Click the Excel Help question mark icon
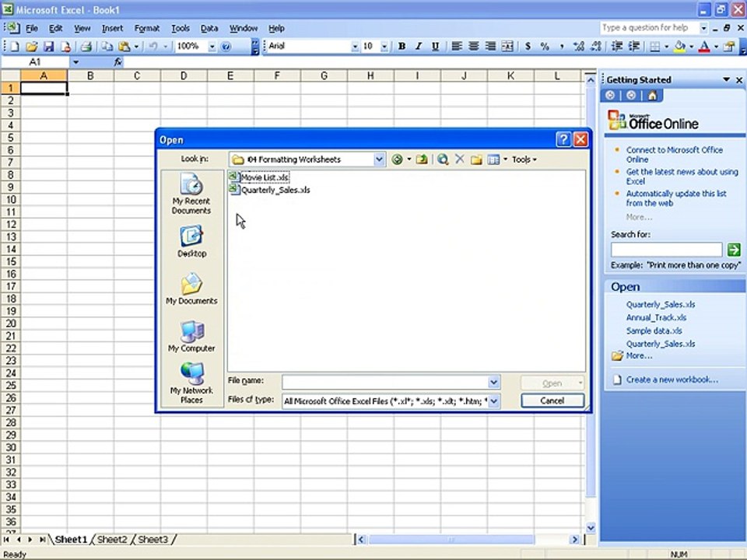 point(226,46)
